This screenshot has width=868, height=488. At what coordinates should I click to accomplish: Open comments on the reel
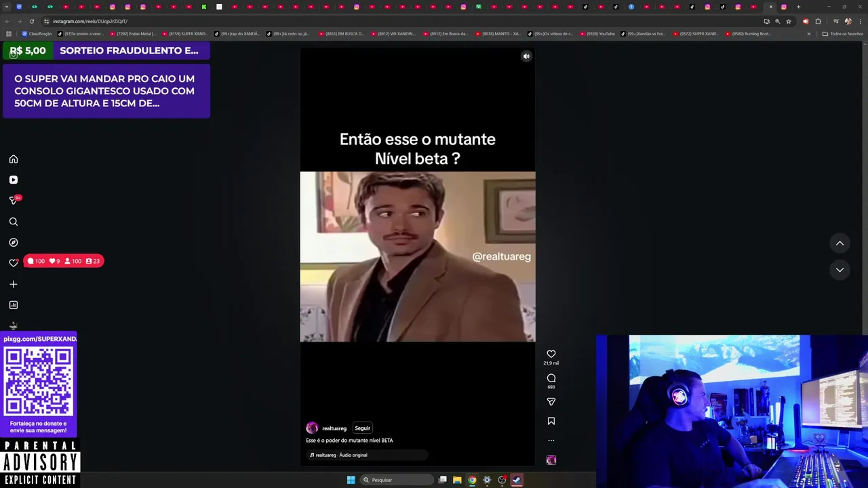[551, 378]
